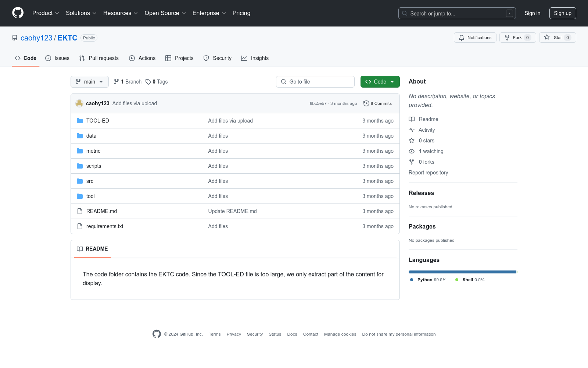Click the Notifications bell button

point(475,38)
